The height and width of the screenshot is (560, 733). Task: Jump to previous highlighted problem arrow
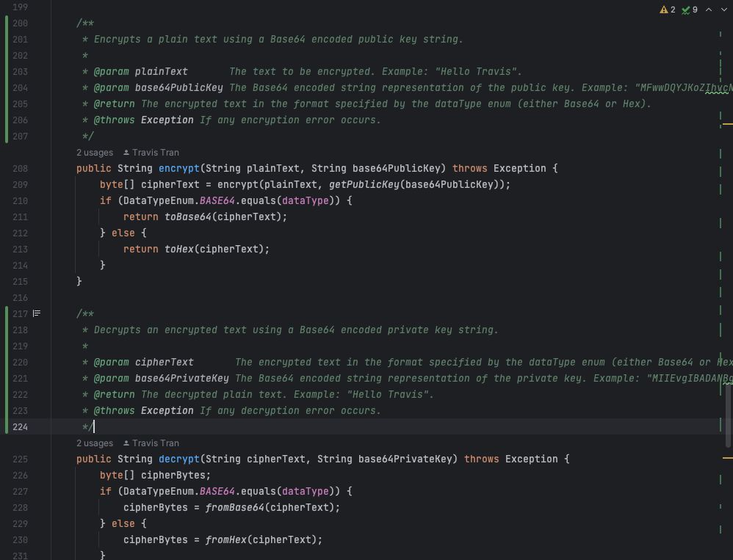[708, 10]
